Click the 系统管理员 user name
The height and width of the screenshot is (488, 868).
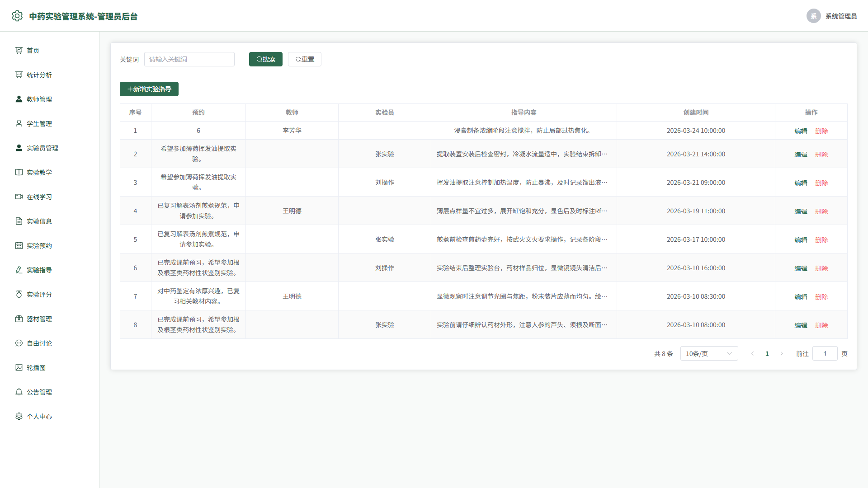coord(841,16)
